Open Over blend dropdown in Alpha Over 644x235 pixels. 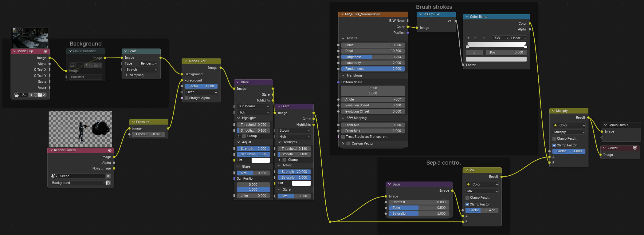coord(201,92)
